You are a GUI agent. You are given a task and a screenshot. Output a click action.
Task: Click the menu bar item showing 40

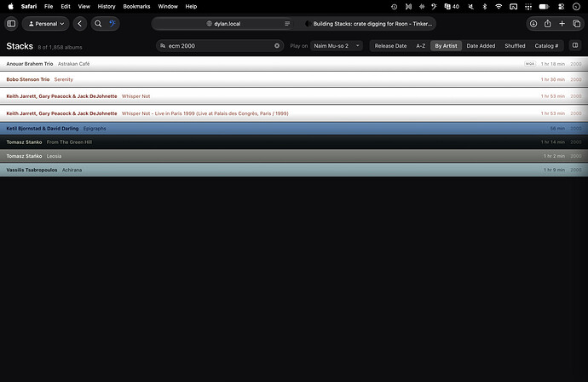coord(452,6)
